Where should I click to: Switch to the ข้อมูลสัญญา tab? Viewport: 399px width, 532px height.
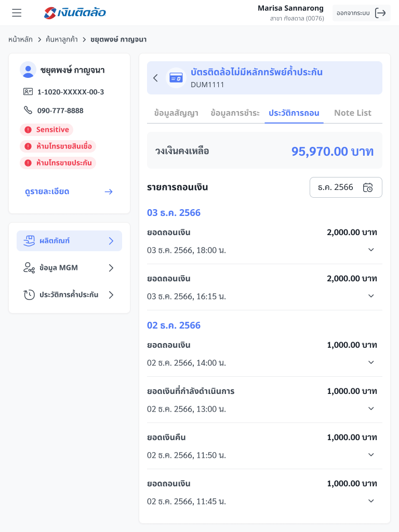[x=176, y=113]
